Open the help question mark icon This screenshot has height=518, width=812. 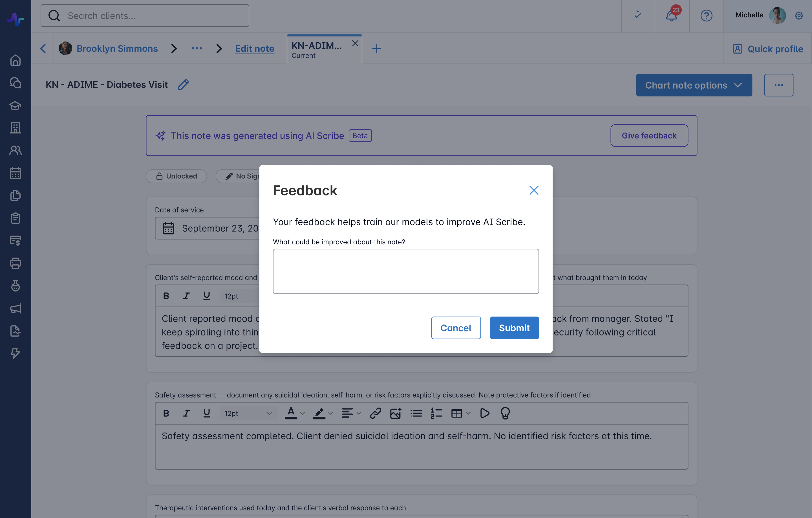[706, 16]
